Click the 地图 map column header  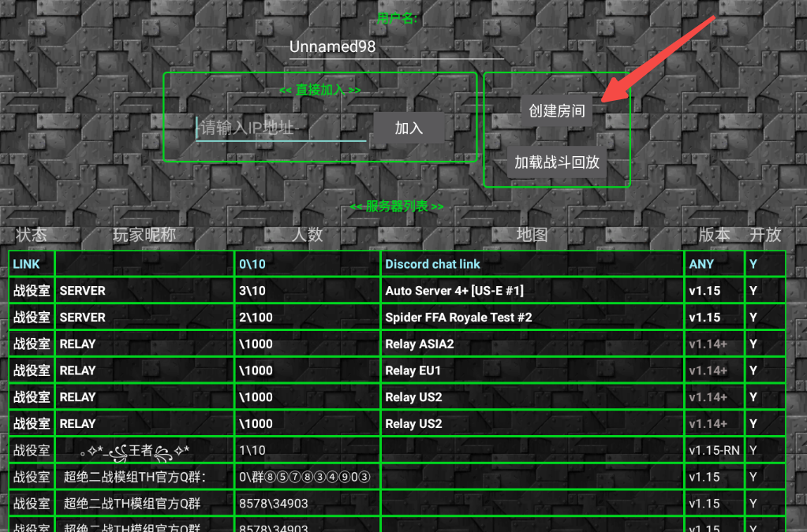click(532, 235)
